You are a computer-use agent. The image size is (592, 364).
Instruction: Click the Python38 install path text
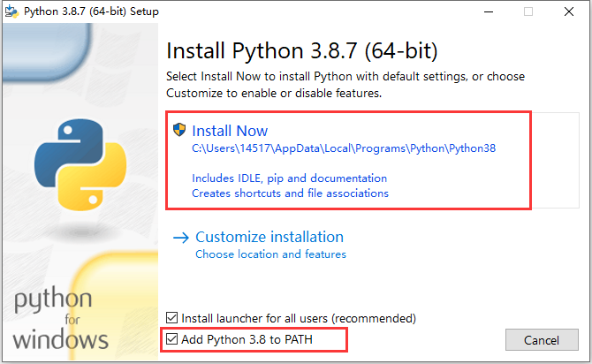(344, 148)
